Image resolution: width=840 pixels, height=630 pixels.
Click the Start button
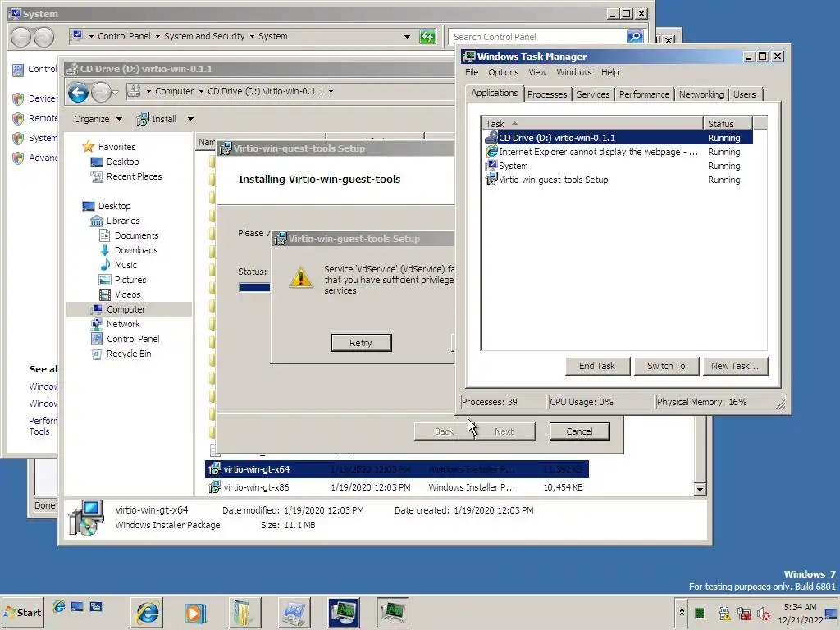click(x=23, y=612)
